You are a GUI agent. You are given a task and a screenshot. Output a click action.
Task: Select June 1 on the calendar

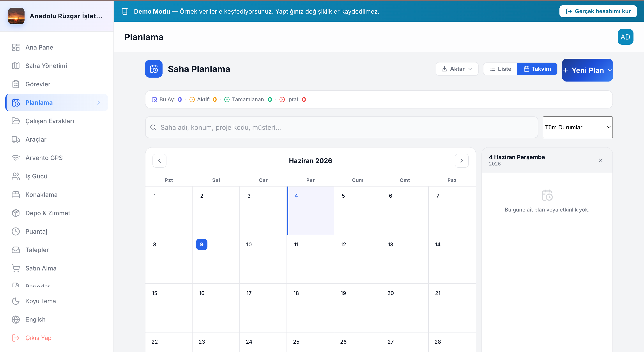[169, 210]
